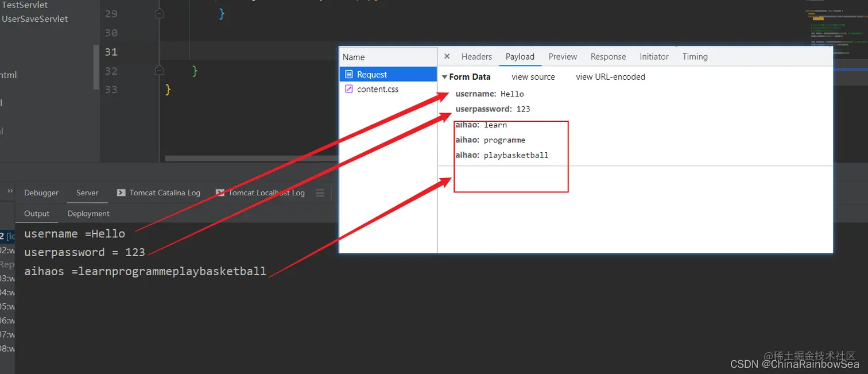This screenshot has width=868, height=374.
Task: Click the Tomcat Catalina Log console icon
Action: click(121, 193)
